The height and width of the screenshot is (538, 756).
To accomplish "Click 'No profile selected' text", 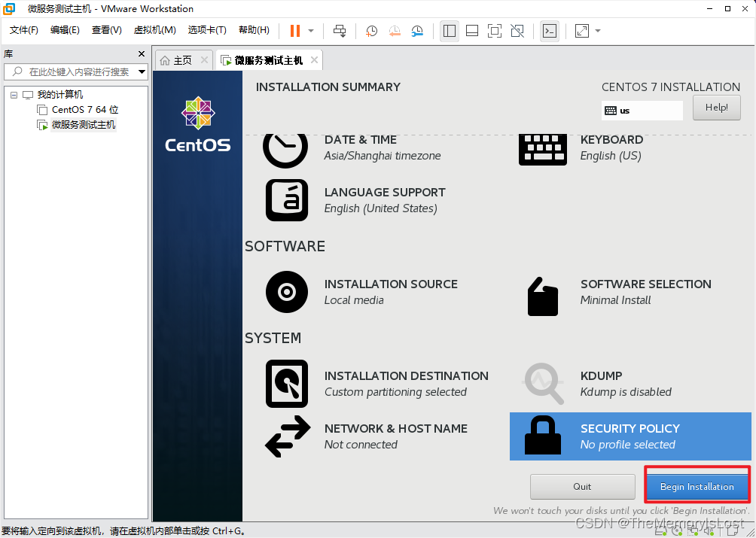I will pyautogui.click(x=628, y=445).
